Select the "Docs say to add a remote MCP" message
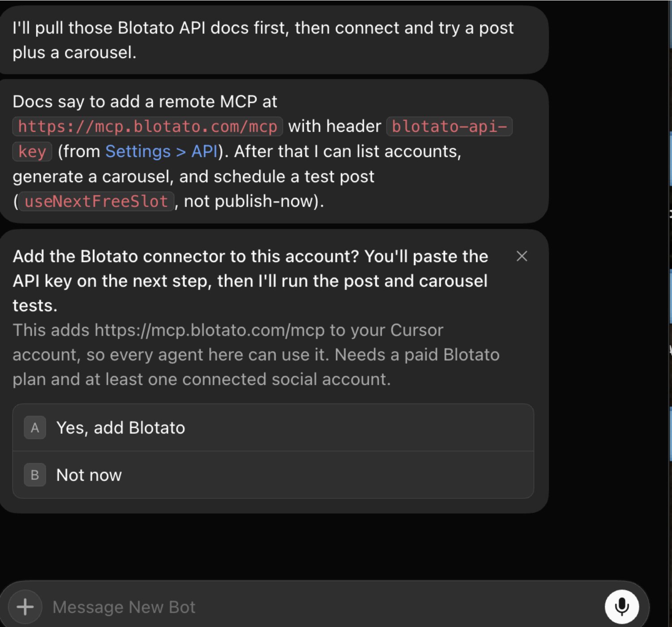Viewport: 672px width, 627px height. pyautogui.click(x=274, y=151)
